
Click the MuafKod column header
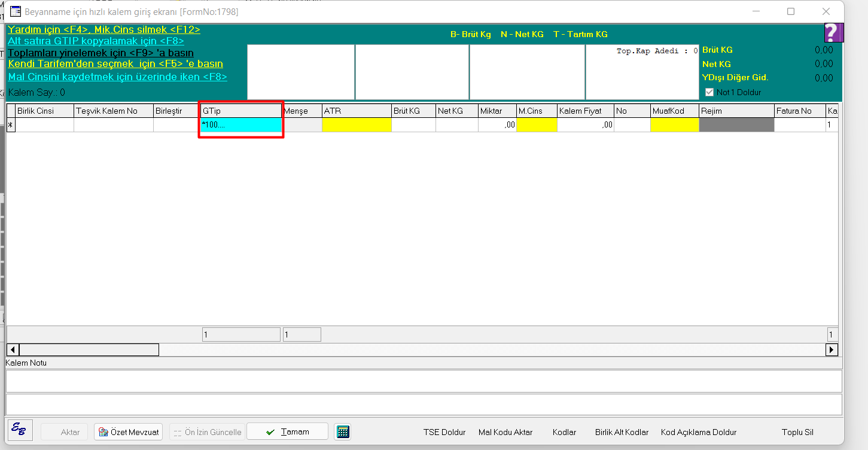[674, 111]
